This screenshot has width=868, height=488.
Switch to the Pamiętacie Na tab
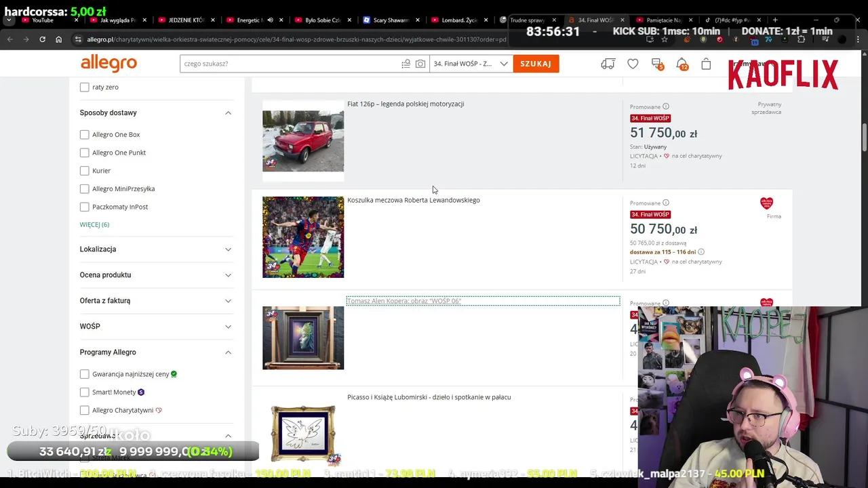(663, 20)
